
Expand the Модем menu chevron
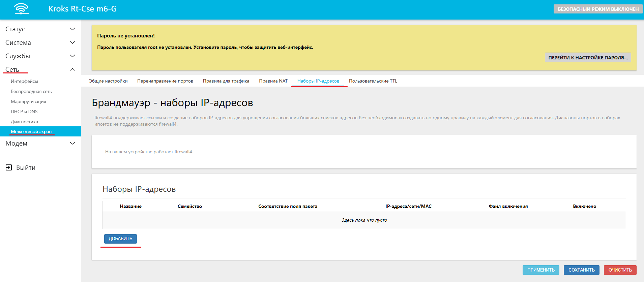(72, 143)
